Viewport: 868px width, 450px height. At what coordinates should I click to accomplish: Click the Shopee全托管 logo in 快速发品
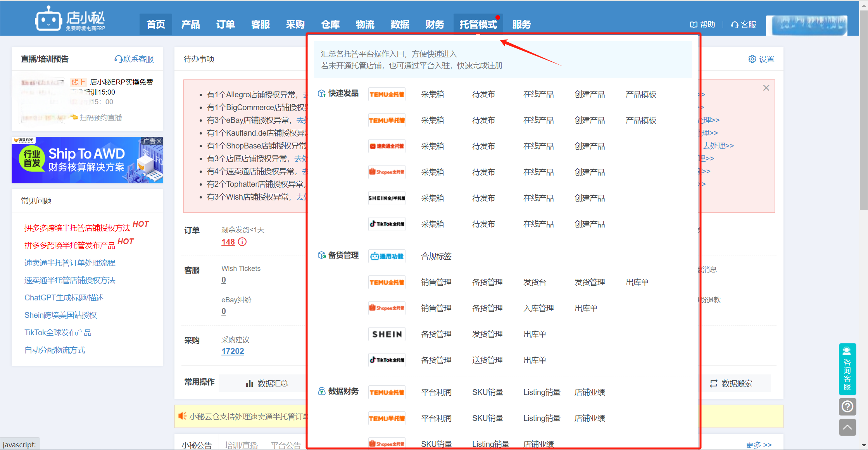[387, 172]
